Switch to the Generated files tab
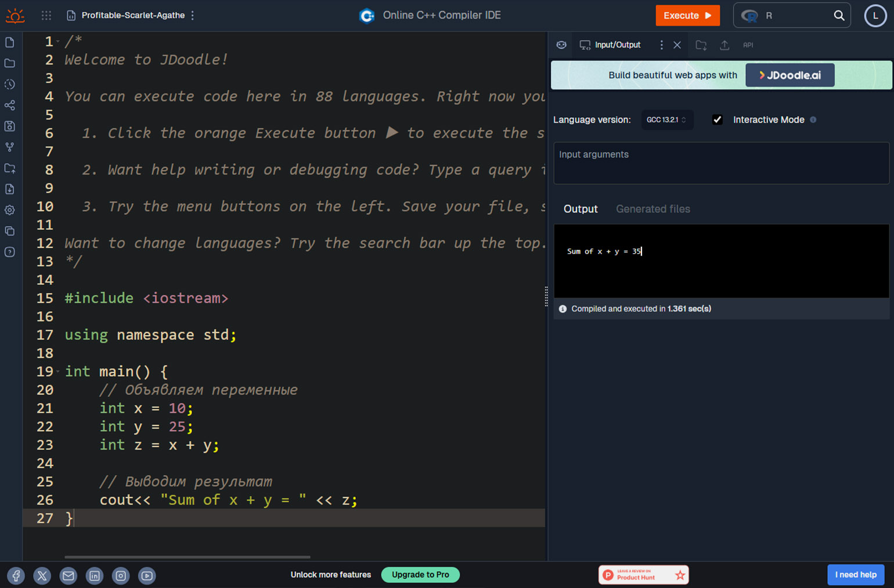 pyautogui.click(x=653, y=209)
